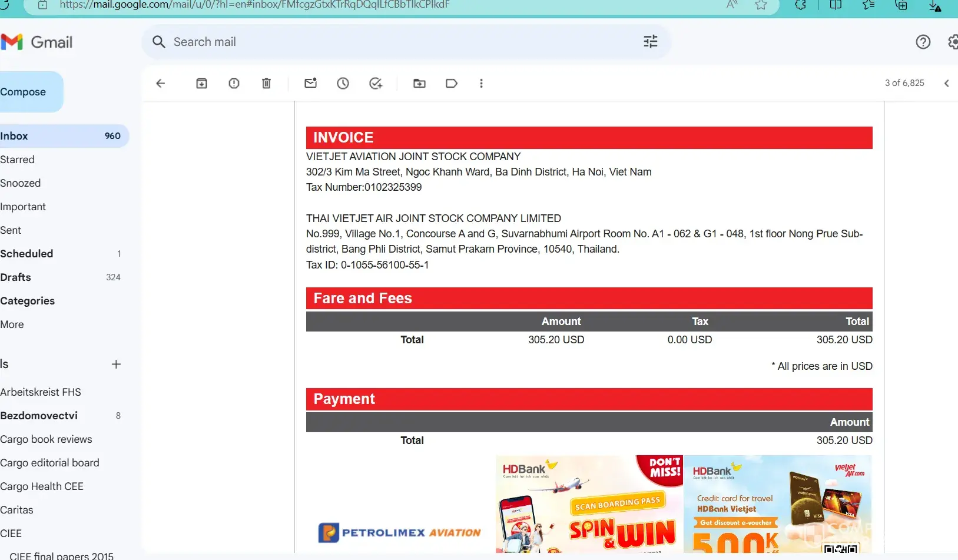
Task: Open the Inbox folder
Action: click(x=15, y=136)
